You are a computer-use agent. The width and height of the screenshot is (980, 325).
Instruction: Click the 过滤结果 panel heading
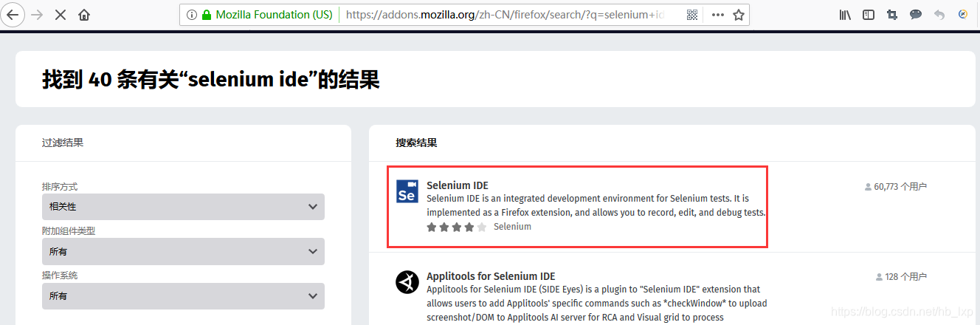(63, 143)
